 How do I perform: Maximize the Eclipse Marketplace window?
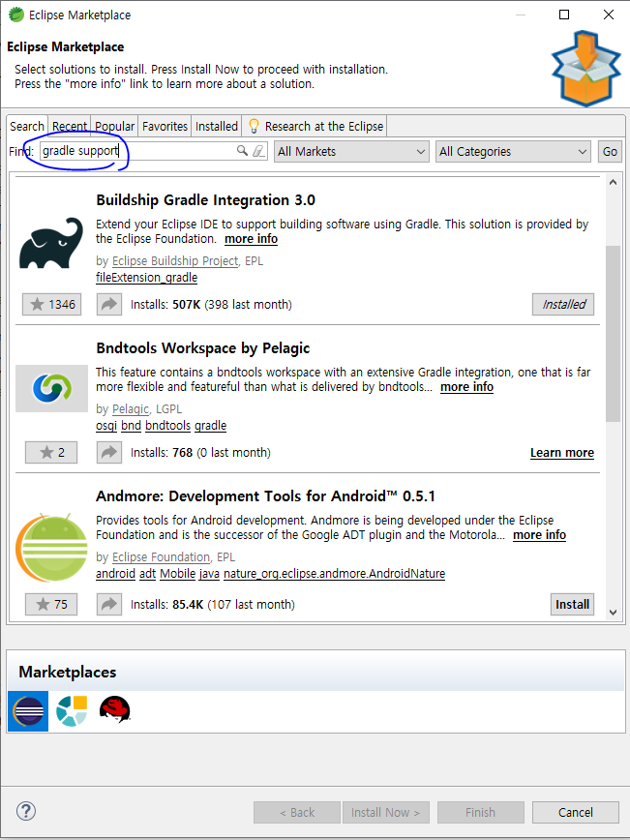pos(564,15)
